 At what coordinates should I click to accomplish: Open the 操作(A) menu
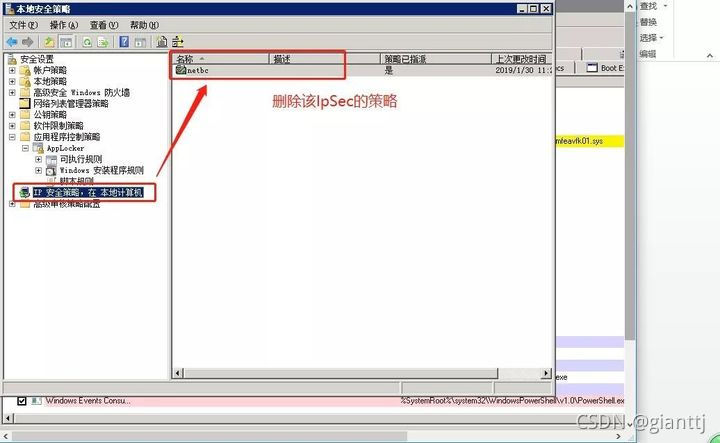tap(63, 25)
